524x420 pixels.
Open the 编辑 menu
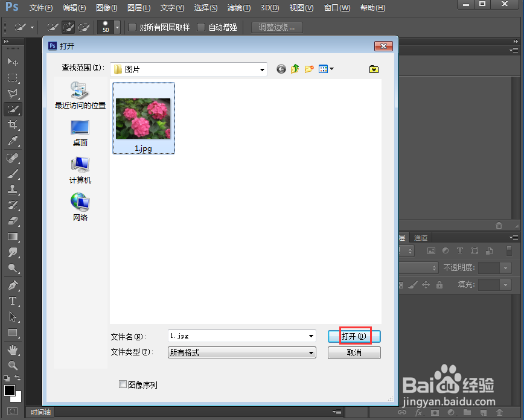click(x=74, y=7)
